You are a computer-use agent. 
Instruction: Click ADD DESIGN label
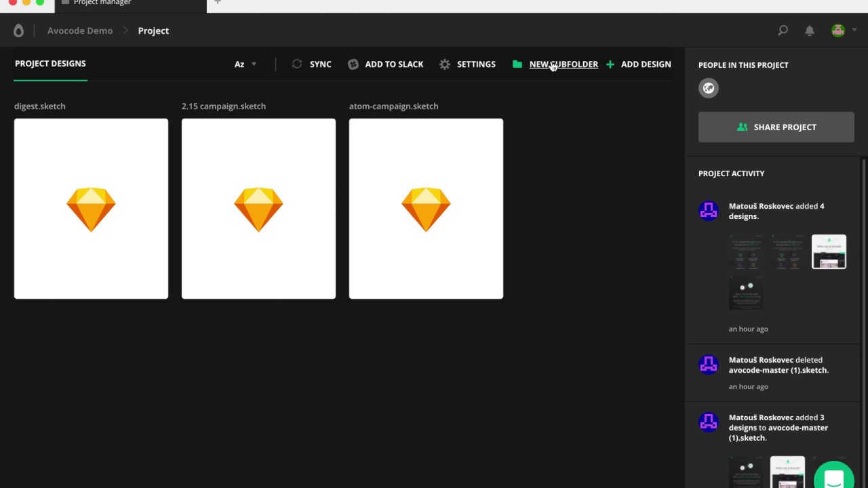coord(646,64)
